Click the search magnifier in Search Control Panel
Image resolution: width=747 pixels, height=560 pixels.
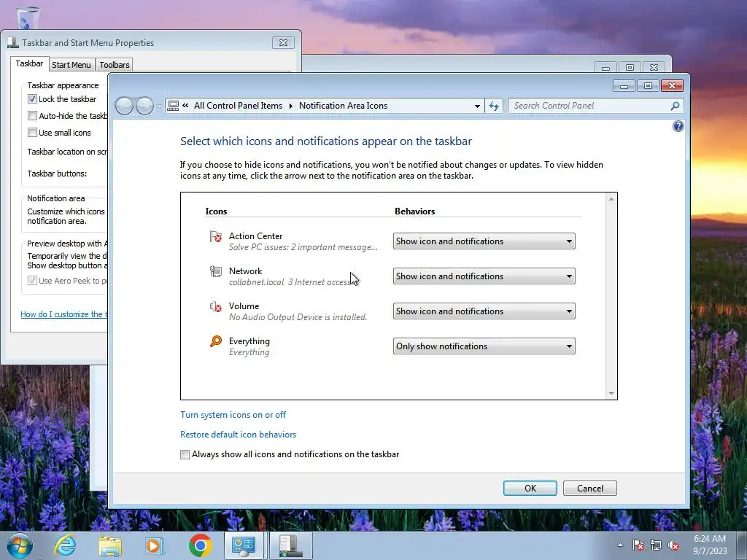click(675, 106)
